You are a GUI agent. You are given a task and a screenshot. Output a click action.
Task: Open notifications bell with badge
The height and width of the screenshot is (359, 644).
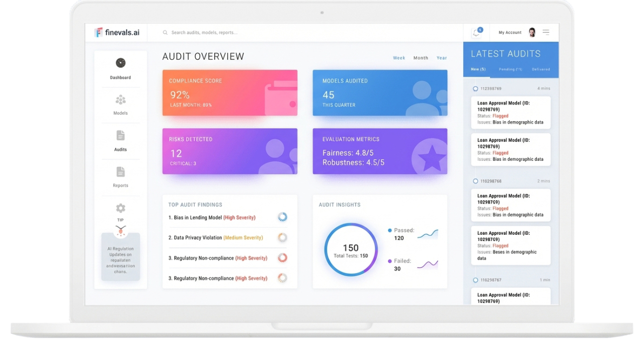476,33
